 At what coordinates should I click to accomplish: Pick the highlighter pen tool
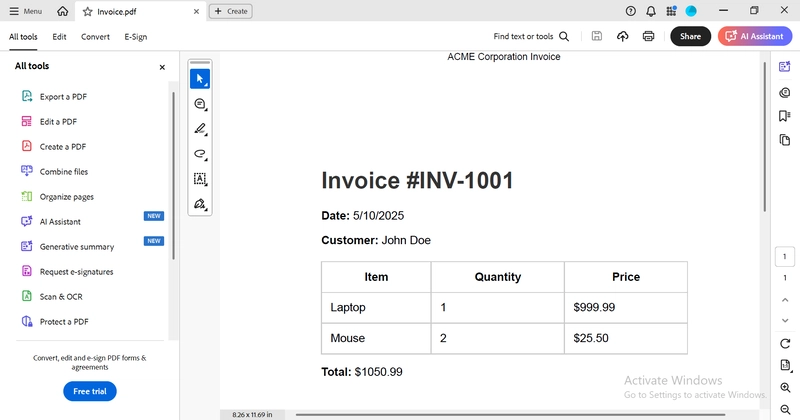200,129
